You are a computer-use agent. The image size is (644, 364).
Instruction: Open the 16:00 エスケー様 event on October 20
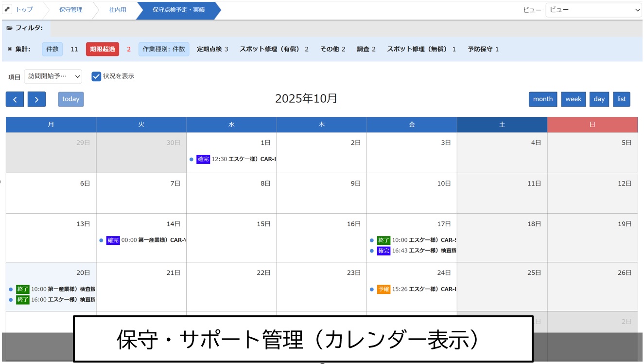click(x=63, y=299)
